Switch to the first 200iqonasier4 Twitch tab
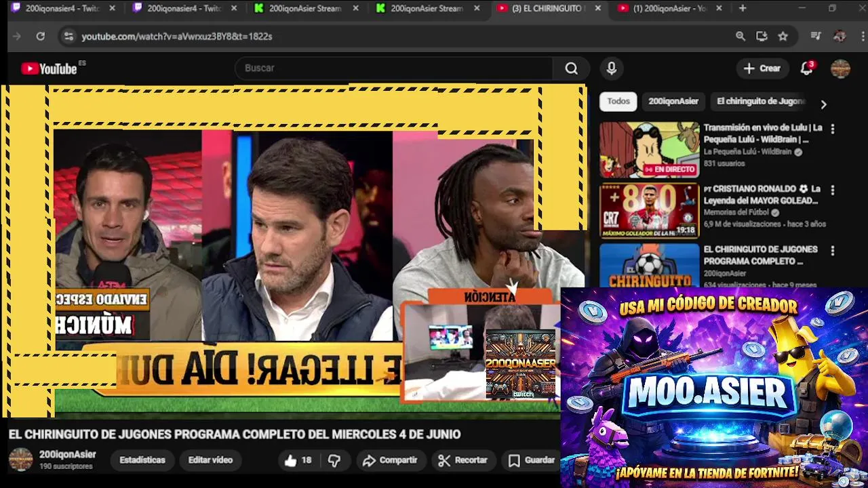Viewport: 868px width, 488px height. tap(62, 8)
